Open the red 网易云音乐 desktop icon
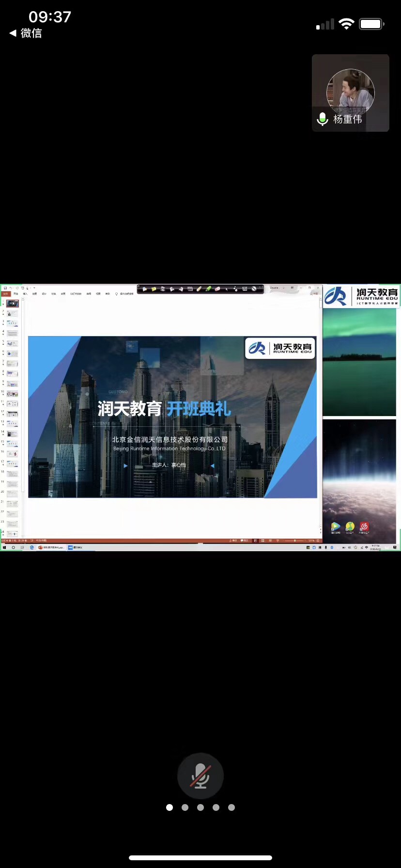This screenshot has width=401, height=868. [x=364, y=527]
